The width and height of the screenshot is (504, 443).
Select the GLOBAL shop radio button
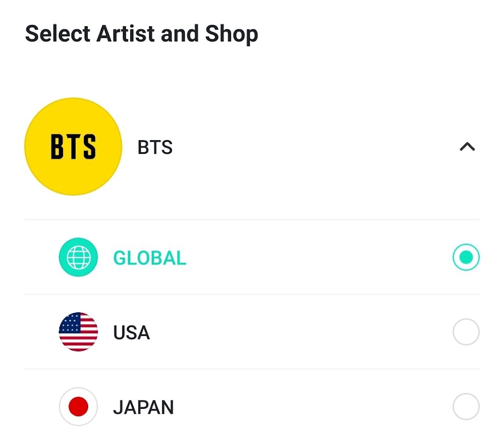tap(466, 257)
